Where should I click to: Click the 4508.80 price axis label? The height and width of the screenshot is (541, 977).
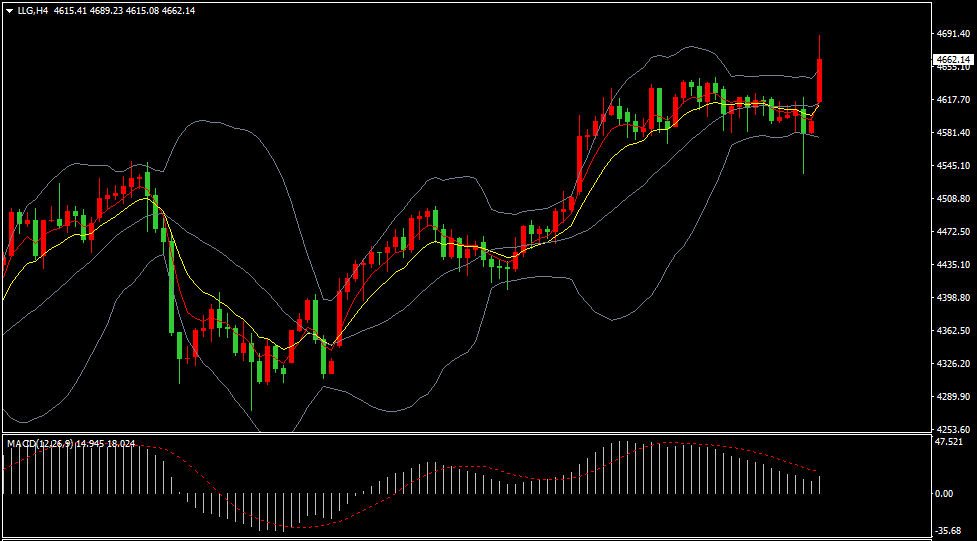pos(953,199)
